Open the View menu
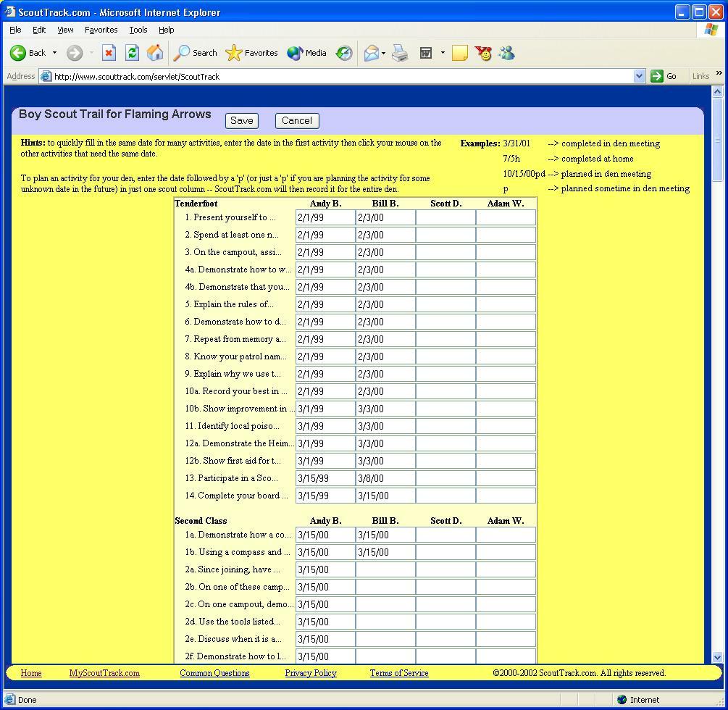This screenshot has width=728, height=710. pyautogui.click(x=65, y=30)
